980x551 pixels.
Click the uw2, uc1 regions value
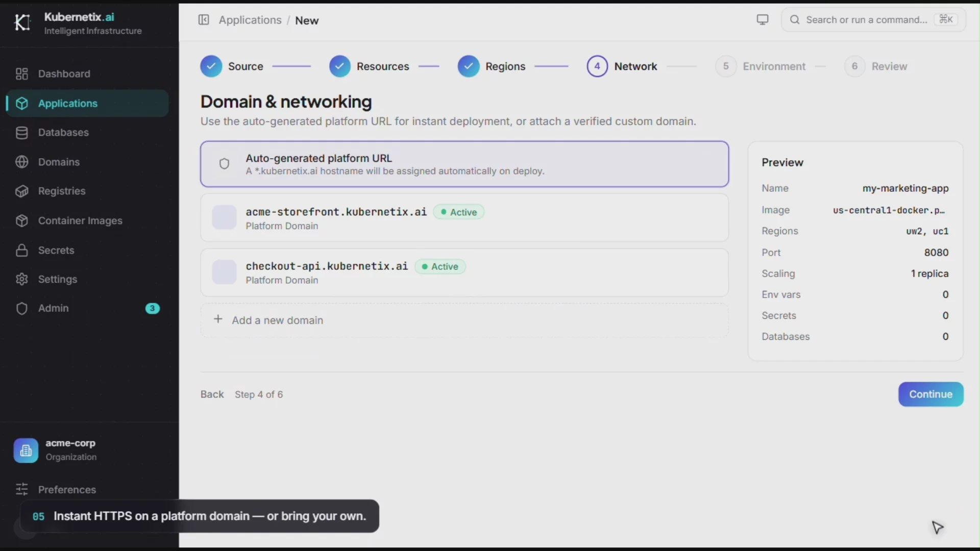[x=927, y=231]
